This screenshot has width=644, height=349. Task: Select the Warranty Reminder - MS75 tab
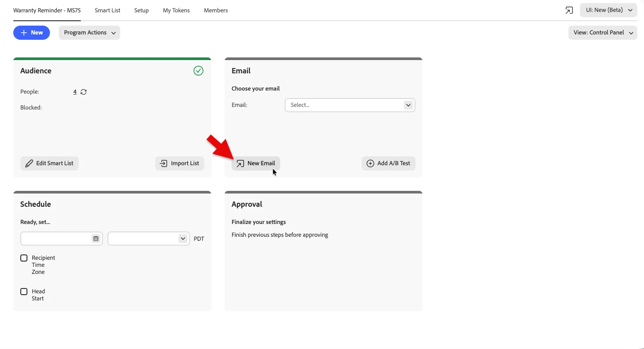click(47, 10)
